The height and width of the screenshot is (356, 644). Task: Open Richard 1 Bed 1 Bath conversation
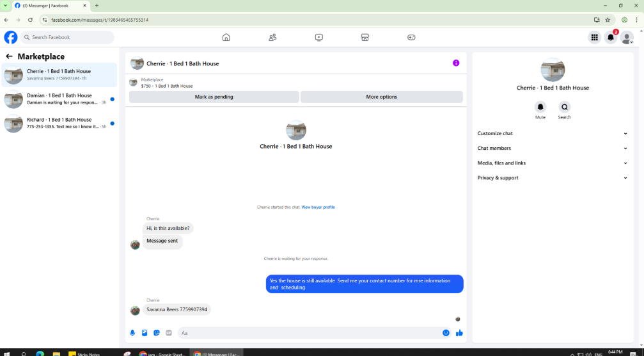pos(59,124)
